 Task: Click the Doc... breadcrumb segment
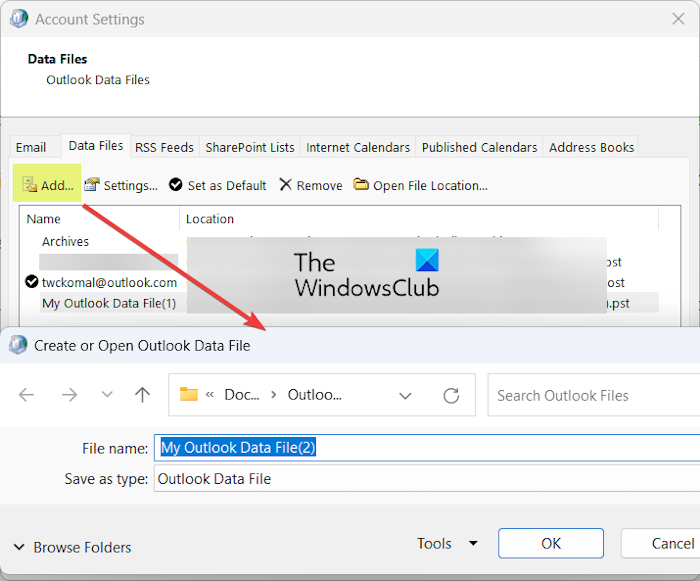pos(242,395)
